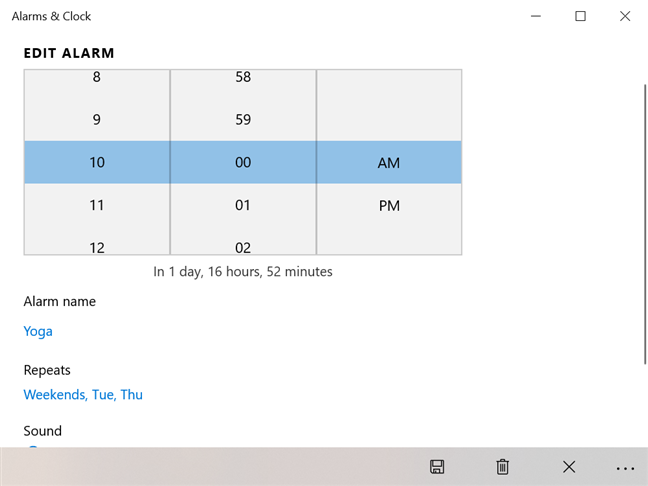
Task: Maximize the Alarms & Clock window
Action: coord(580,16)
